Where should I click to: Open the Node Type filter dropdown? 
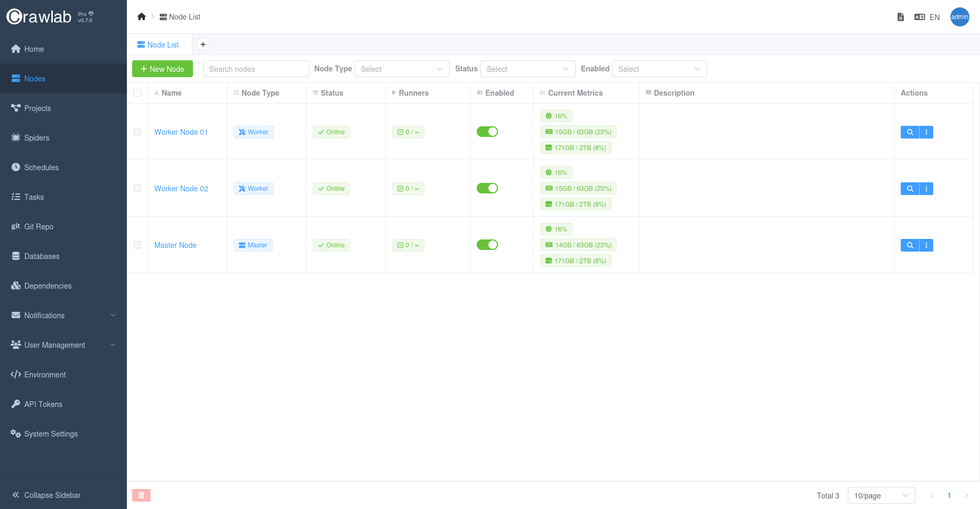click(x=402, y=69)
